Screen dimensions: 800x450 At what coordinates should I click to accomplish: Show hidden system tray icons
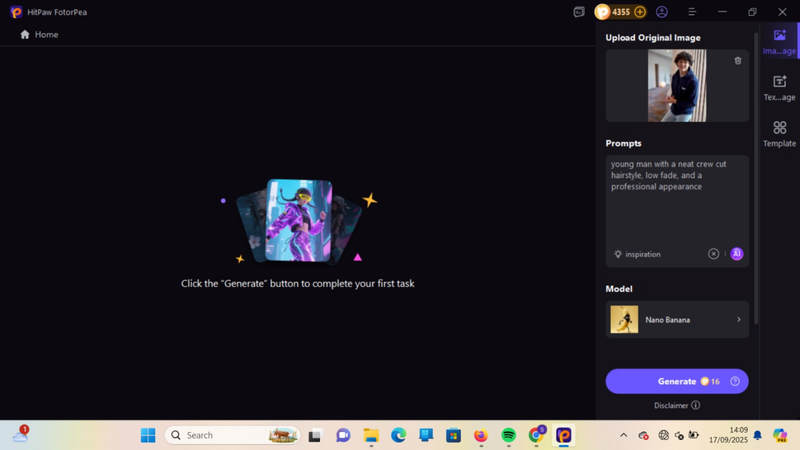pyautogui.click(x=623, y=435)
